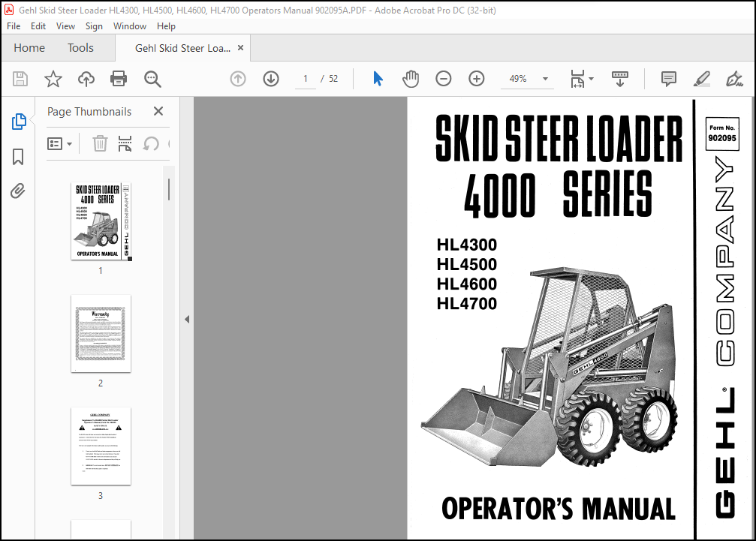Upload to cloud icon
Image resolution: width=756 pixels, height=541 pixels.
tap(86, 79)
